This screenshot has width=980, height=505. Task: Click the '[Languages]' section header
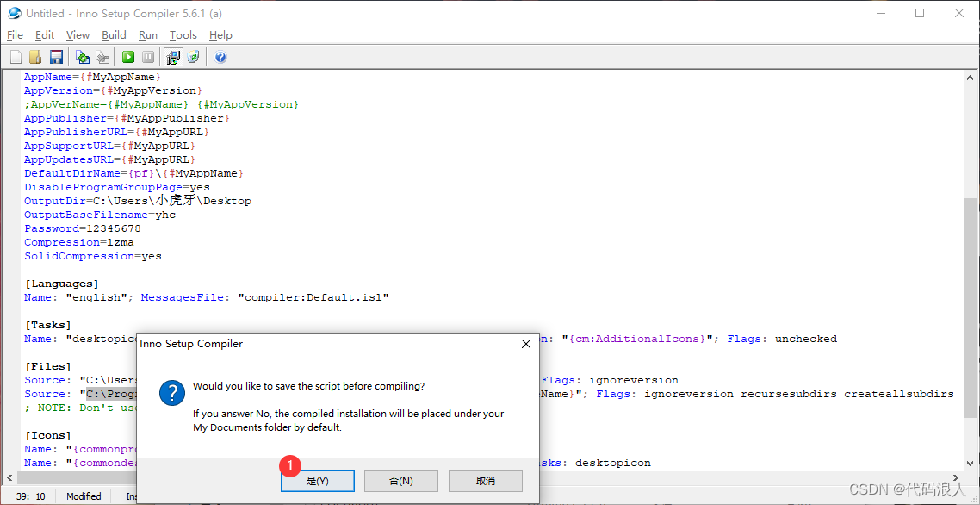point(61,284)
